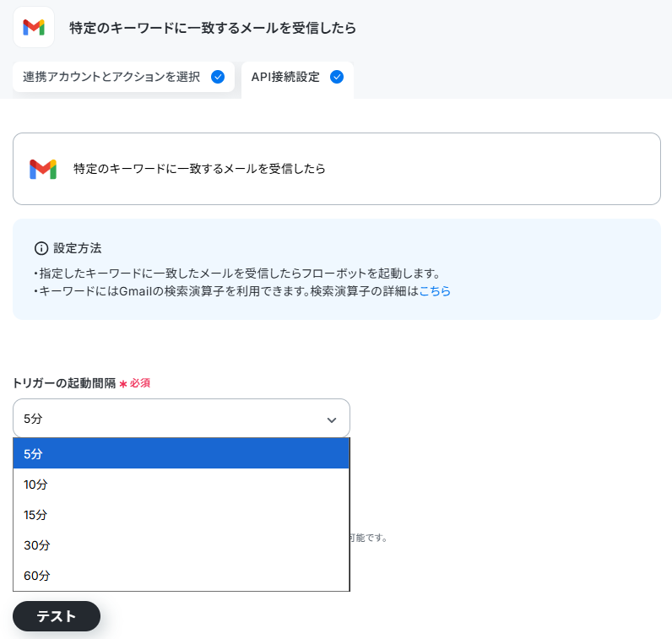Click the トリガーの起動間隔 select box showing 5分

(182, 419)
